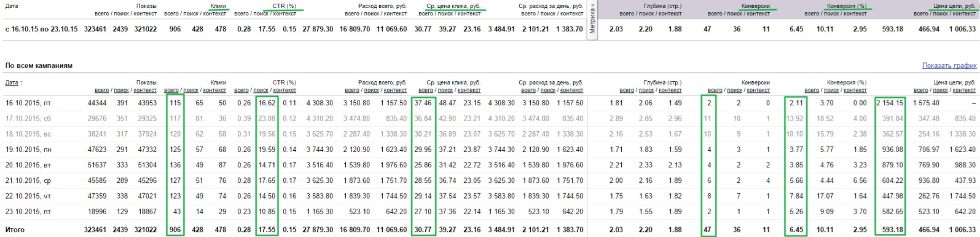The image size is (980, 237).
Task: Sort campaigns table by Расход всего, руб. поиск
Action: pos(372,90)
